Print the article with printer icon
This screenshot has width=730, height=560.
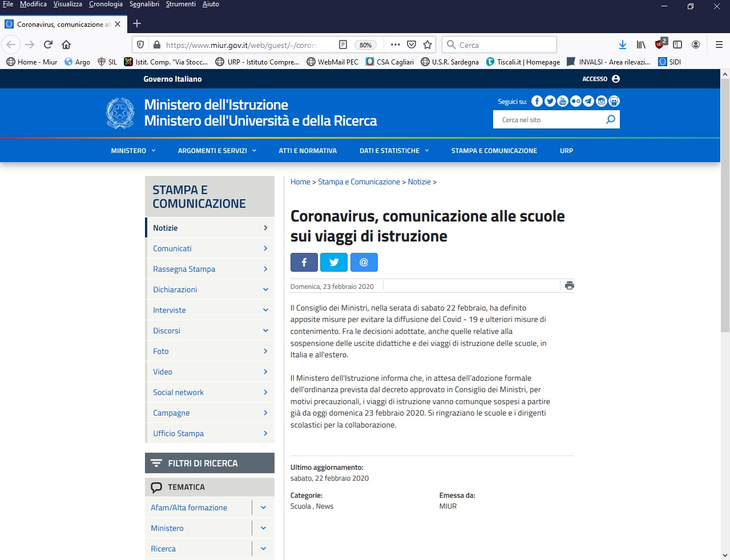click(x=569, y=285)
